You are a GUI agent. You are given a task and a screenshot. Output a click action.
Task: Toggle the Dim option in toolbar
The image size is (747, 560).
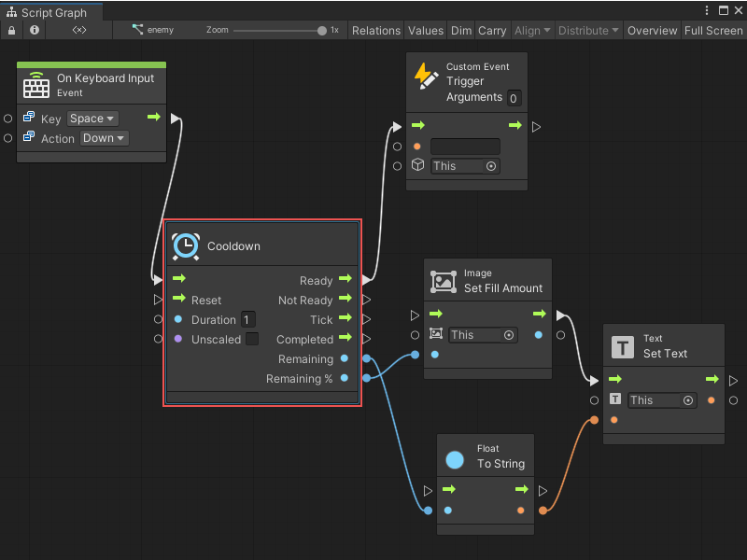pyautogui.click(x=461, y=30)
